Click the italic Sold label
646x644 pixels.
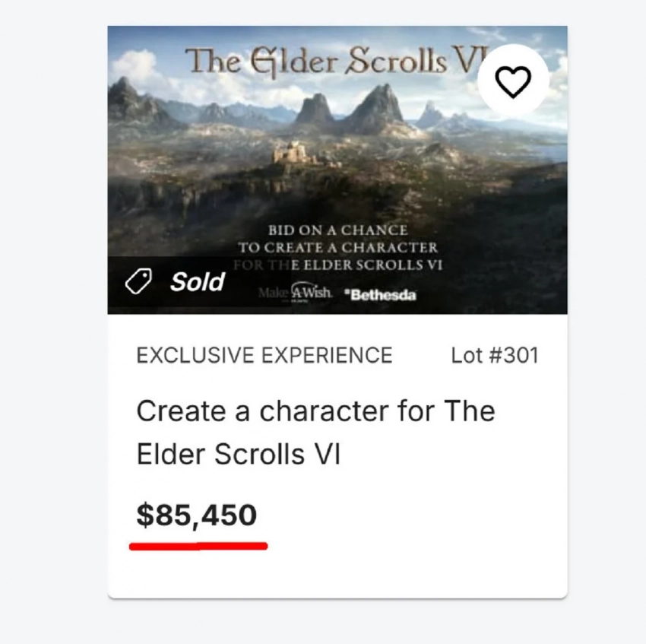197,282
